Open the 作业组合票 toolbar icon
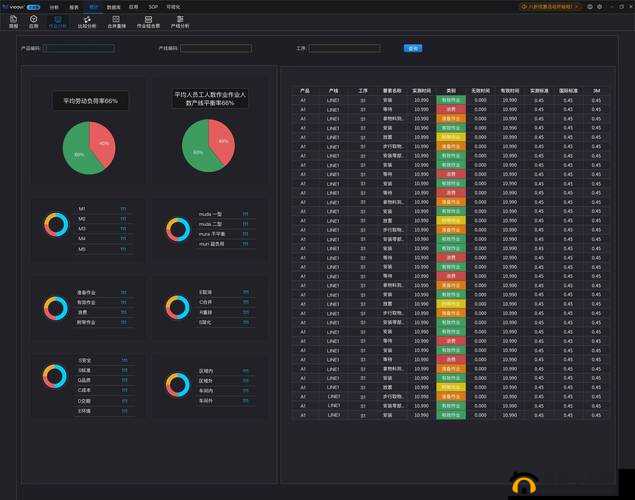 (148, 21)
